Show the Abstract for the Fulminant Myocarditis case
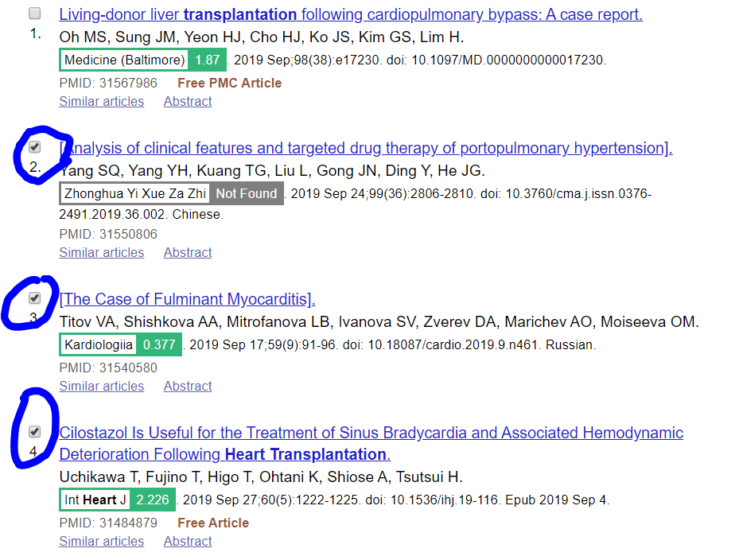 coord(187,386)
